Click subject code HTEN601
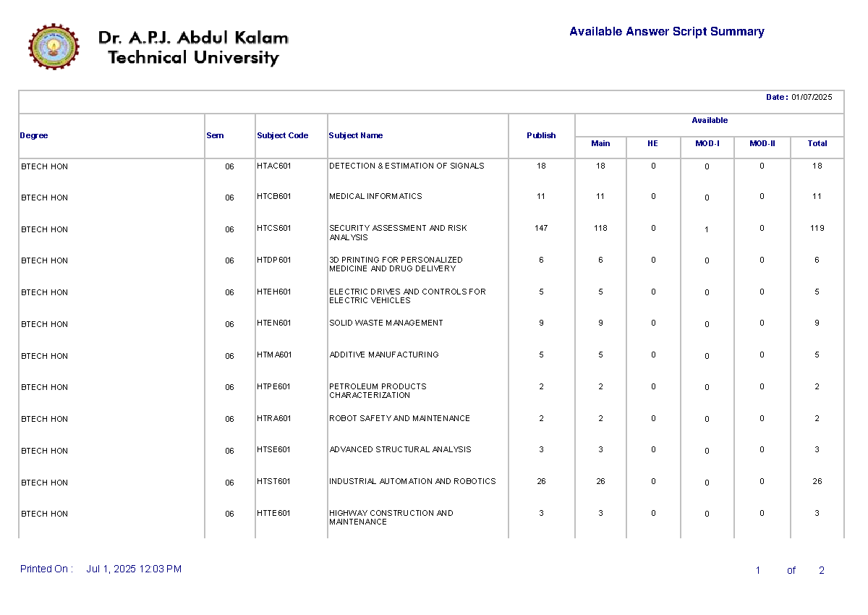 274,323
